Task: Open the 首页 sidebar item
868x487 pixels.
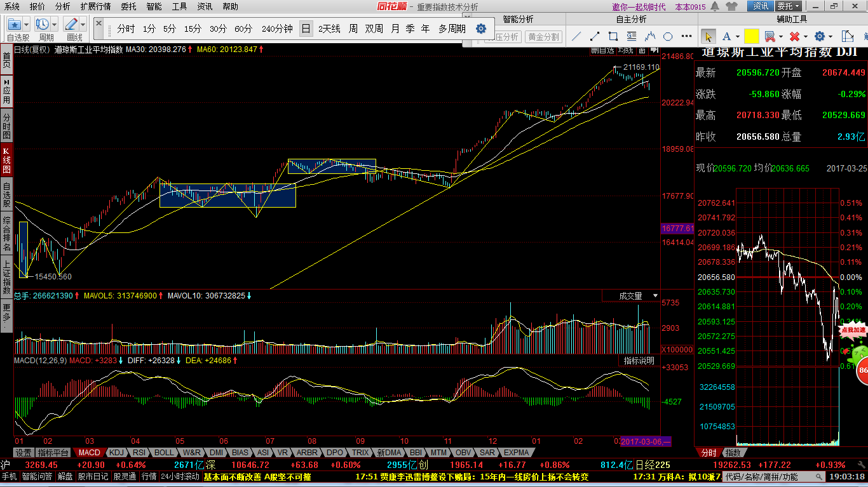Action: (x=6, y=61)
